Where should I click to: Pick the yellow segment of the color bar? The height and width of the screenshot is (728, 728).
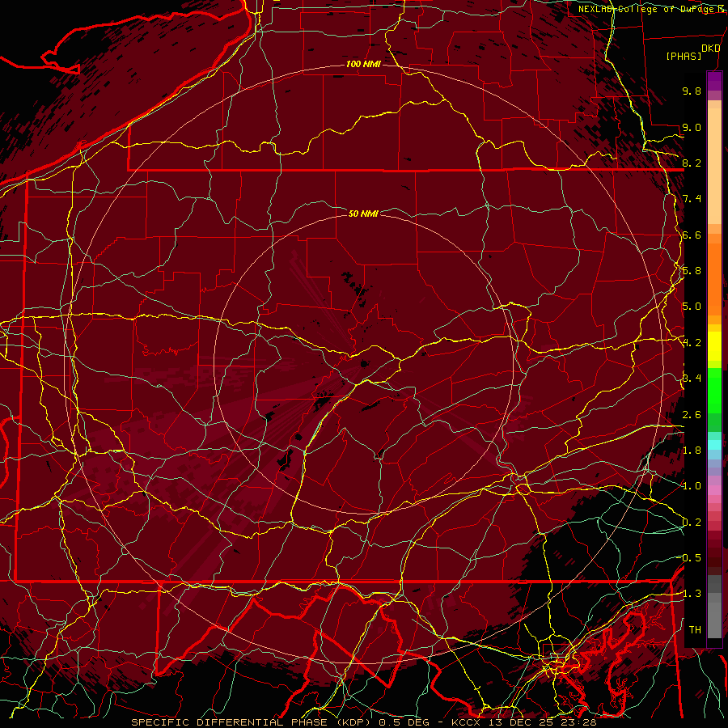point(714,346)
